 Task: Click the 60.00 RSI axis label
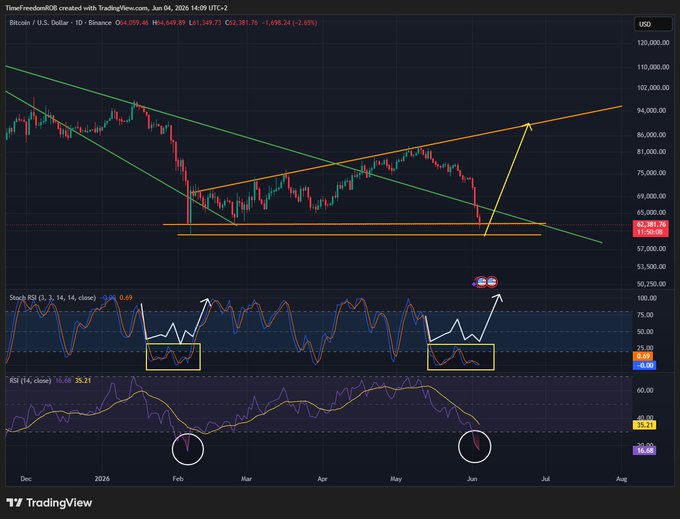click(x=645, y=390)
